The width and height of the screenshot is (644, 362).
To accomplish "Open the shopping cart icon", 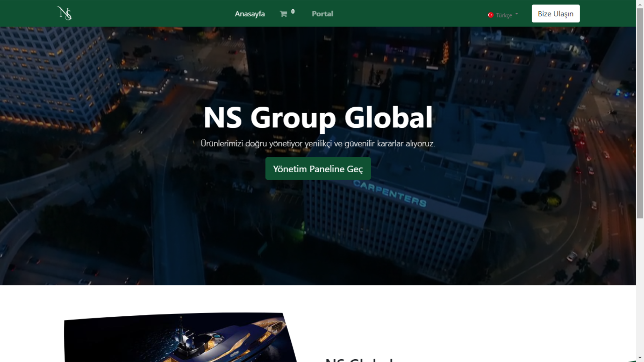I will [x=283, y=14].
